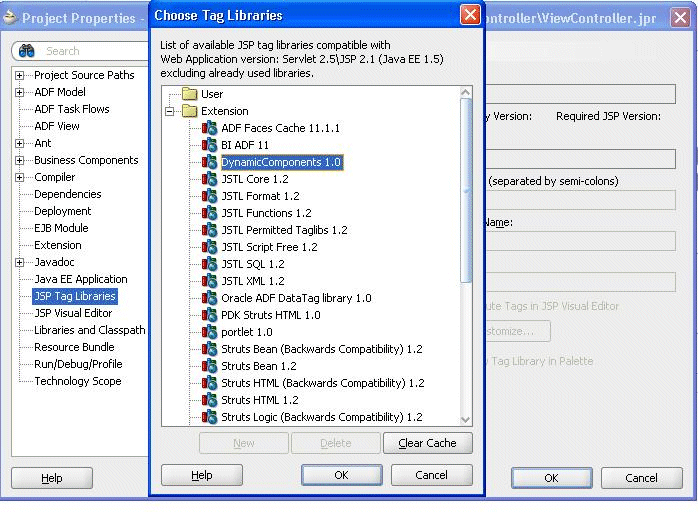Image resolution: width=698 pixels, height=512 pixels.
Task: Click the Struts Bean (Backwards Compatibility) icon
Action: 209,349
